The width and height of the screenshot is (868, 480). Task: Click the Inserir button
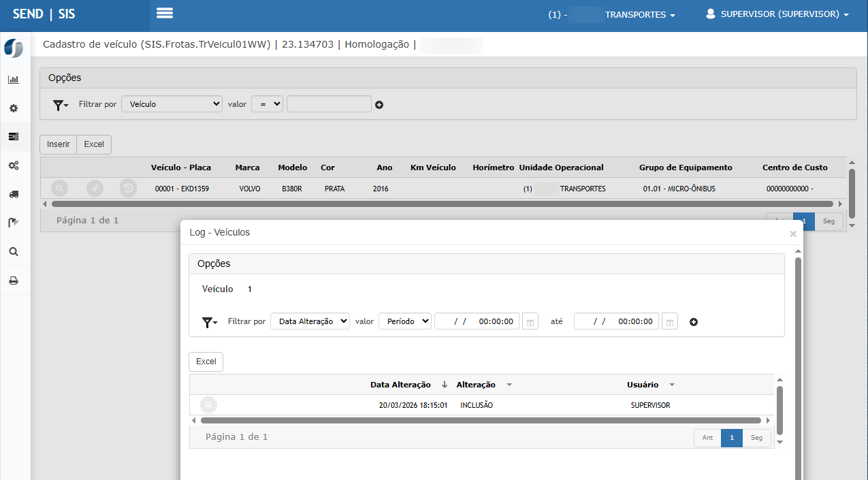point(59,144)
